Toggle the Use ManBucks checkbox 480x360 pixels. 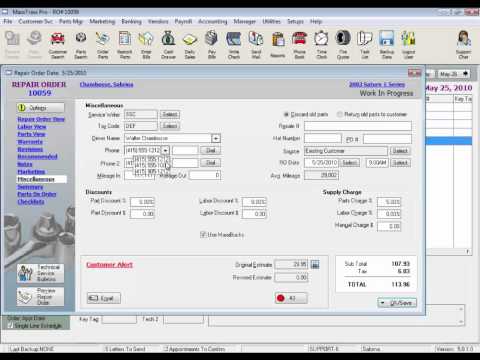pos(203,235)
